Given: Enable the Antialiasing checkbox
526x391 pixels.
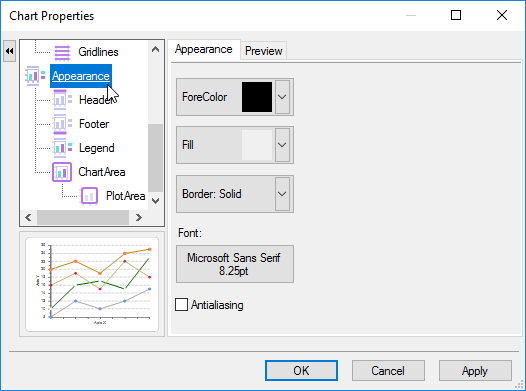Looking at the screenshot, I should (x=181, y=305).
